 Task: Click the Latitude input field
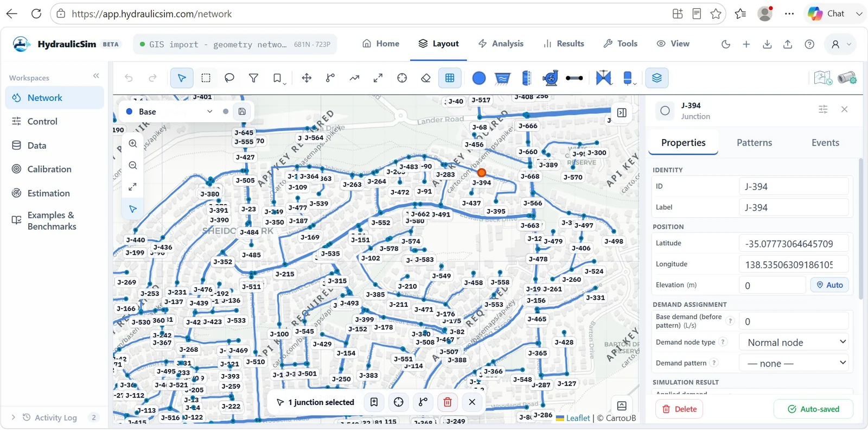click(794, 244)
